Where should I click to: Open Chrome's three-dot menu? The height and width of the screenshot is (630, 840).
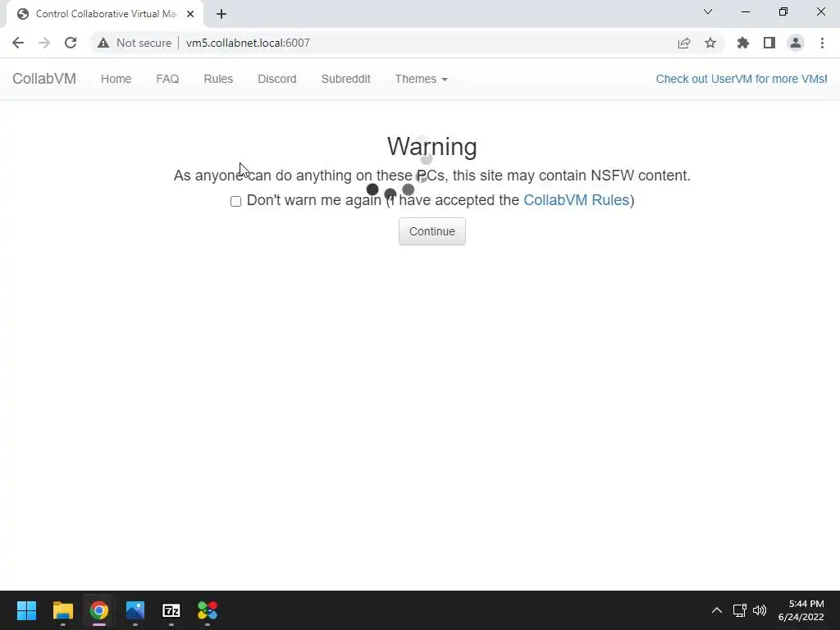pos(822,43)
